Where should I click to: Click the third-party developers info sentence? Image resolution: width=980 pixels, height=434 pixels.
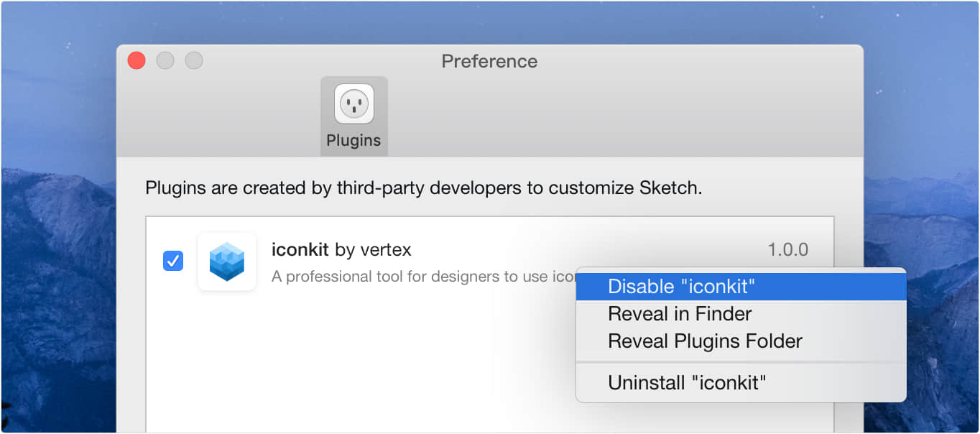pos(424,188)
